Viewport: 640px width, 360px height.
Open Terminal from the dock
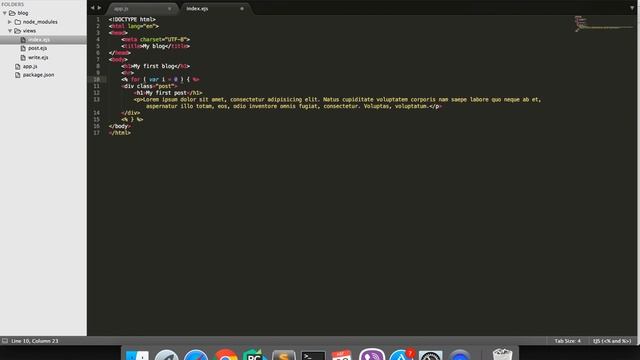(313, 355)
